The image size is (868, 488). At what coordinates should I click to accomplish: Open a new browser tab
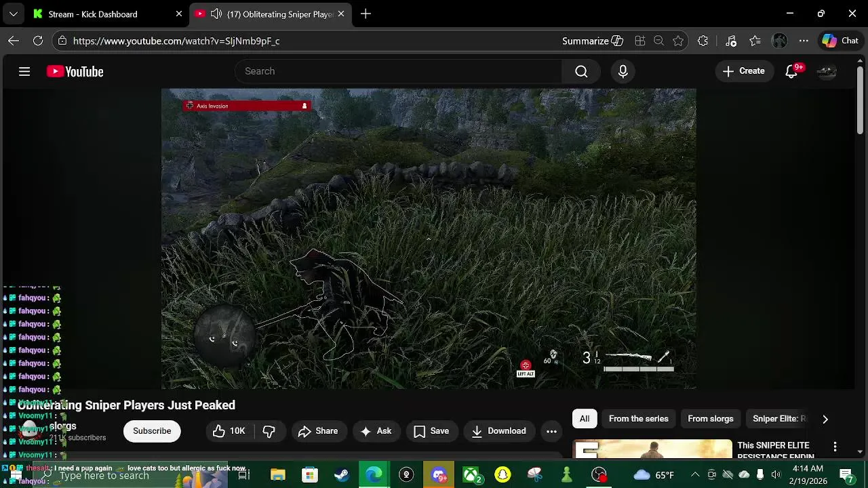pos(366,14)
